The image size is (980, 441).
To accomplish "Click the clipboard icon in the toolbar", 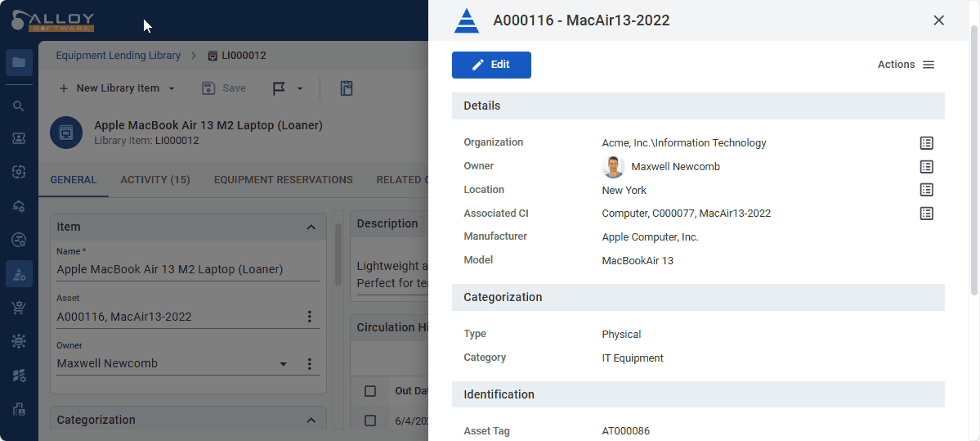I will pos(347,88).
